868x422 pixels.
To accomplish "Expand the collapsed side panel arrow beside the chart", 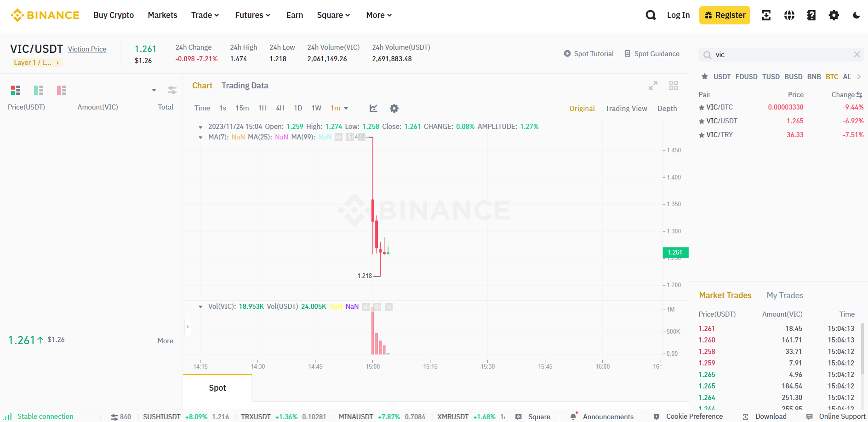I will [x=188, y=327].
